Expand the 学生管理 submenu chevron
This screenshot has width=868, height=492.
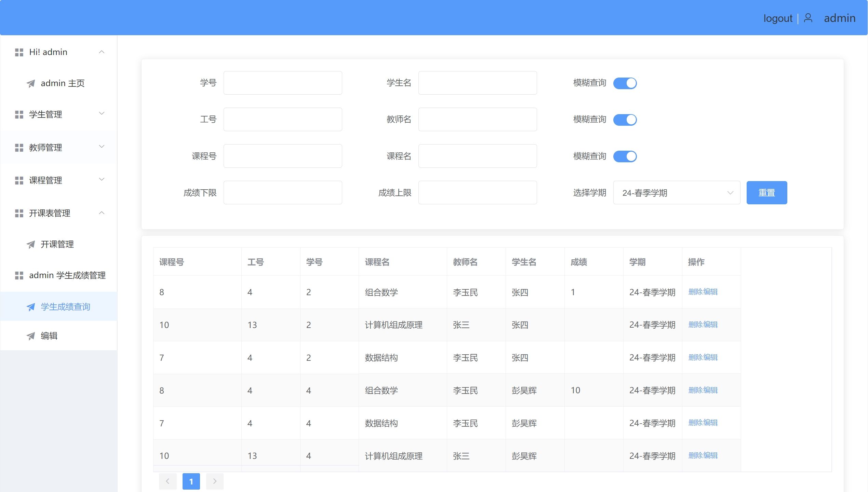pyautogui.click(x=102, y=113)
